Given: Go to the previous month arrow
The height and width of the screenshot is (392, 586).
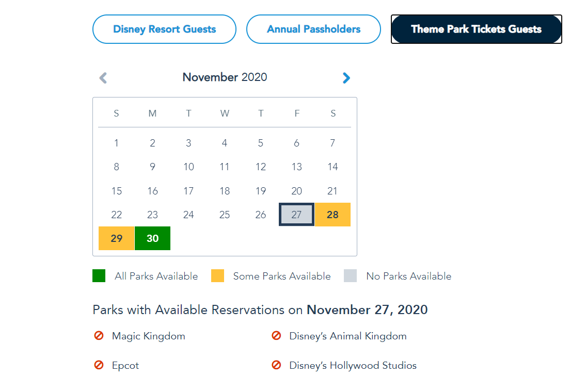Looking at the screenshot, I should pos(103,78).
